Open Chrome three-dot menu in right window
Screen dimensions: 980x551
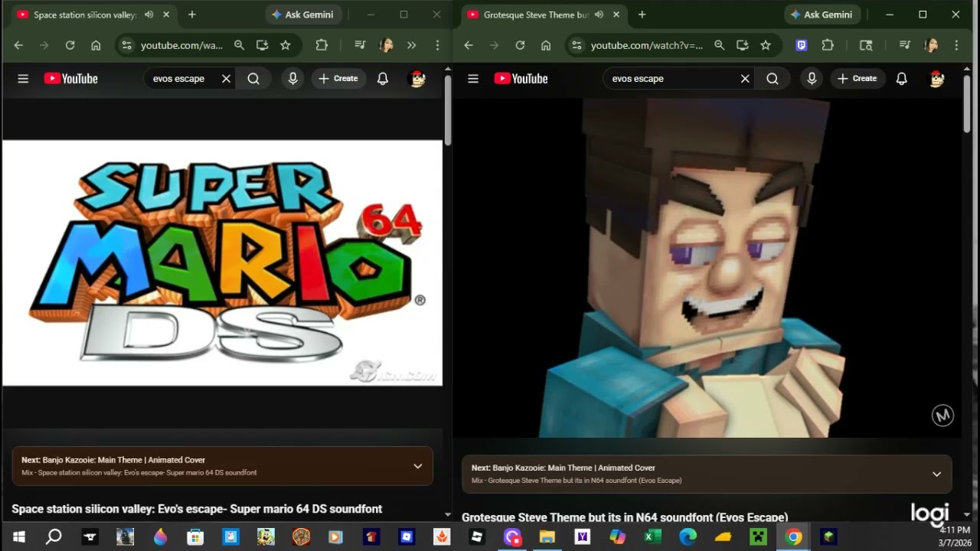tap(956, 45)
